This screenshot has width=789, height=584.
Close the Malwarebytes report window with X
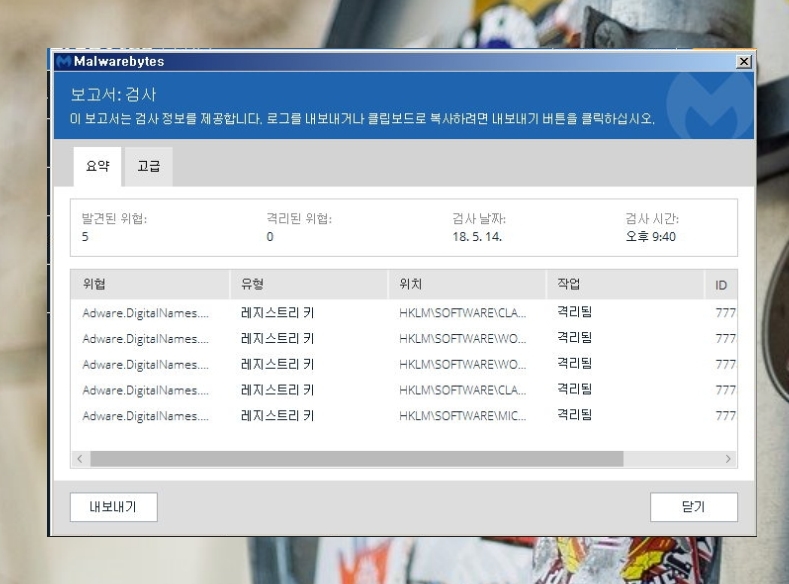pyautogui.click(x=744, y=61)
